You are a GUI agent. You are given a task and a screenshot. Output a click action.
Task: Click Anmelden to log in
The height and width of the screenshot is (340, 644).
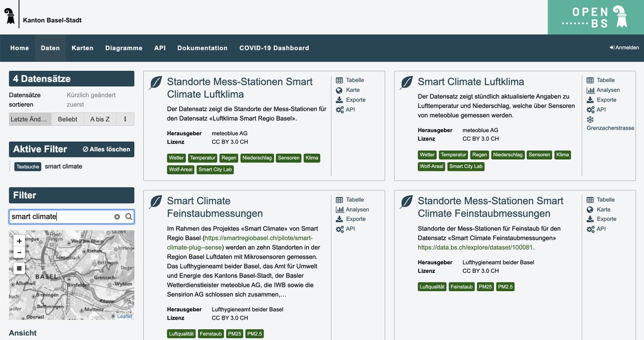coord(624,48)
